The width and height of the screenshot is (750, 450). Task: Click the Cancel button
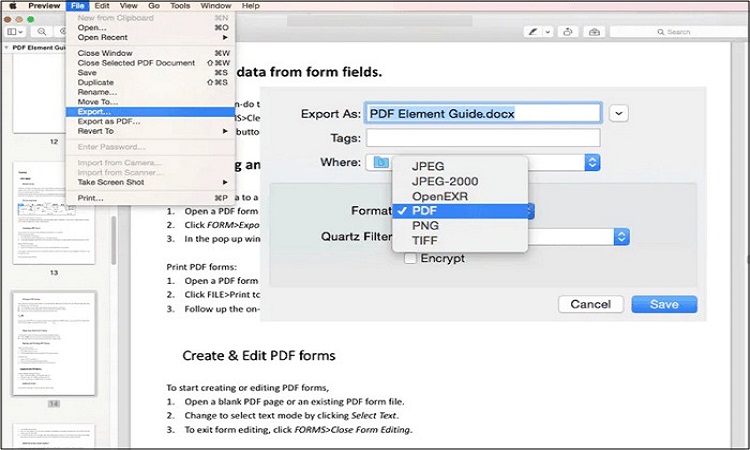pos(590,304)
